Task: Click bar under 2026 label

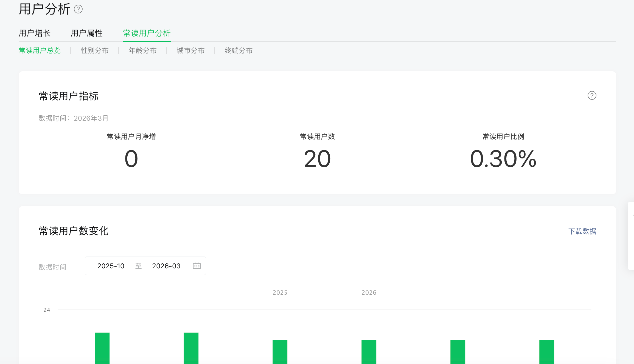Action: tap(369, 352)
